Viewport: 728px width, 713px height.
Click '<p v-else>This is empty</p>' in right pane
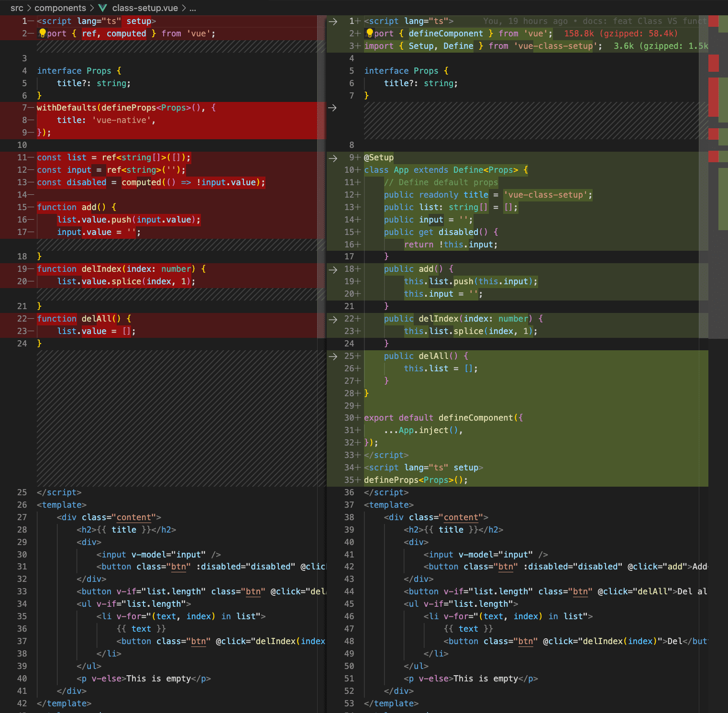(471, 679)
